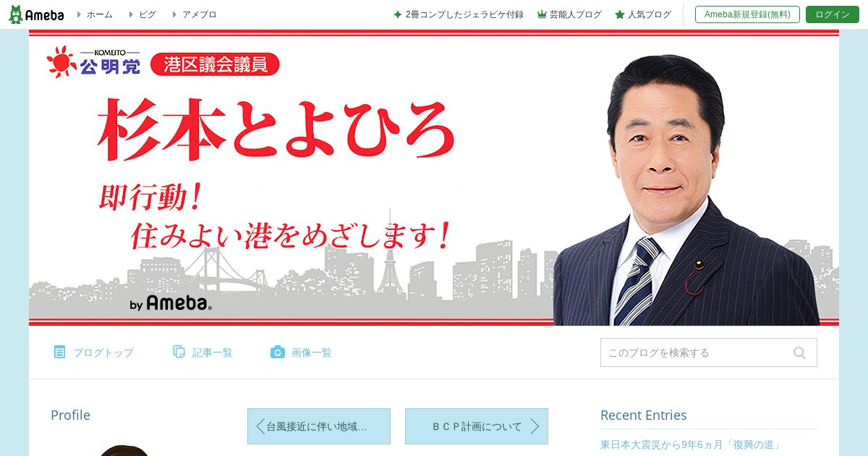Click the magnifier search icon
The width and height of the screenshot is (868, 456).
click(799, 352)
